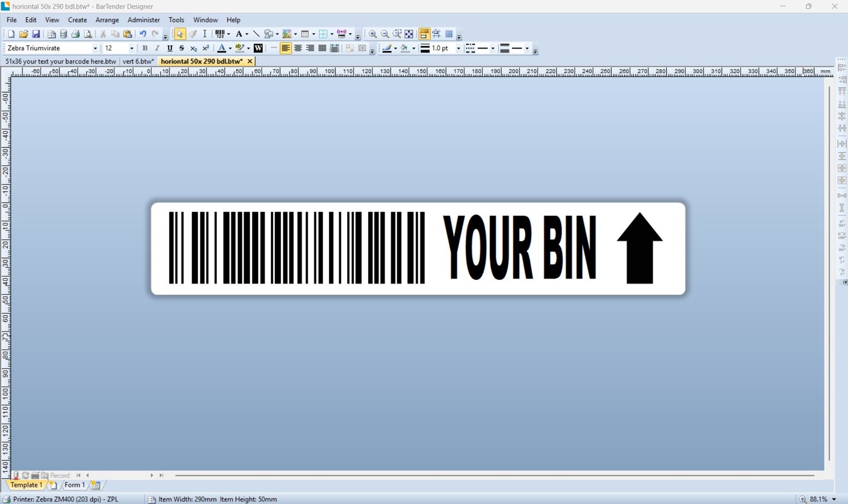
Task: Click the font color swatch A
Action: pos(222,48)
